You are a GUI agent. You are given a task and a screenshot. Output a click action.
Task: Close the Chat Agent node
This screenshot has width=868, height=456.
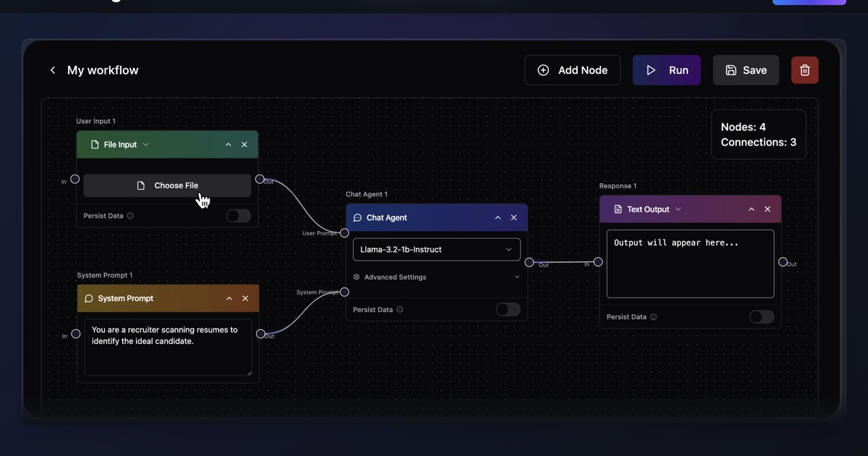click(514, 218)
